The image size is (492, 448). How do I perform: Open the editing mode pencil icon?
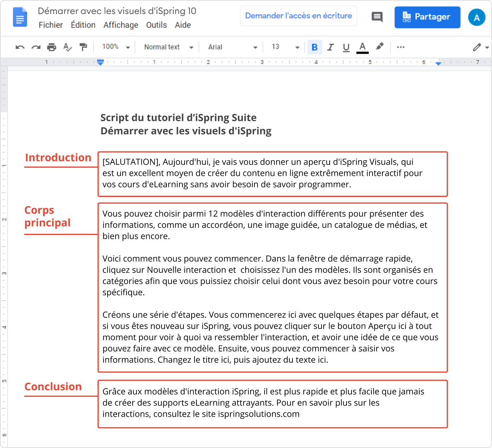[x=477, y=47]
